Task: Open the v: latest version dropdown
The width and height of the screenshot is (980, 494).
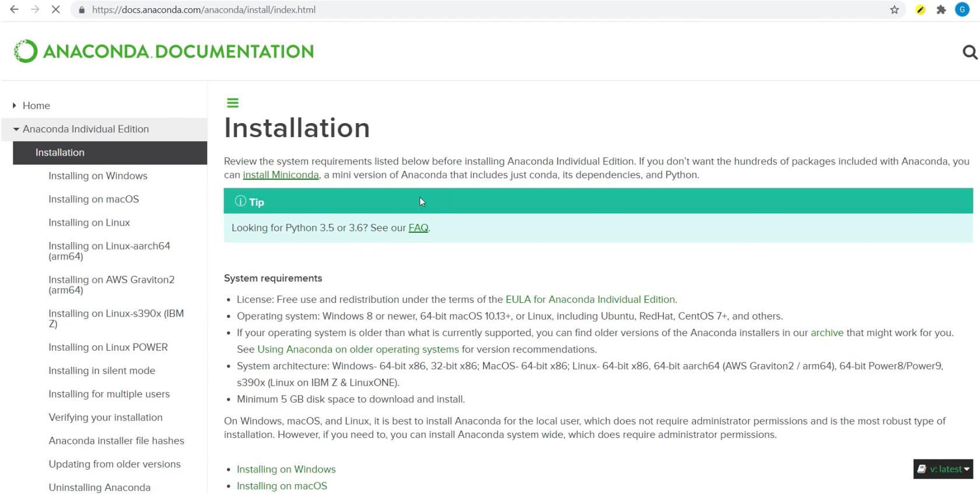Action: [943, 469]
